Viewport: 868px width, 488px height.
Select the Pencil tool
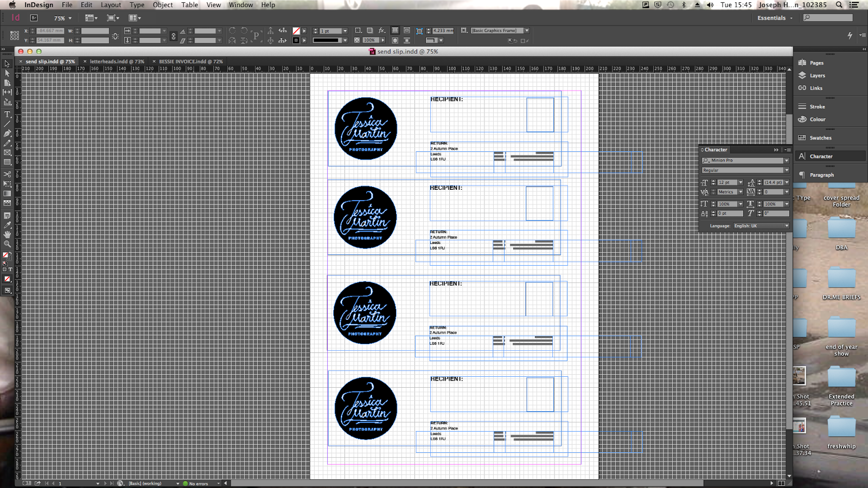pyautogui.click(x=7, y=143)
